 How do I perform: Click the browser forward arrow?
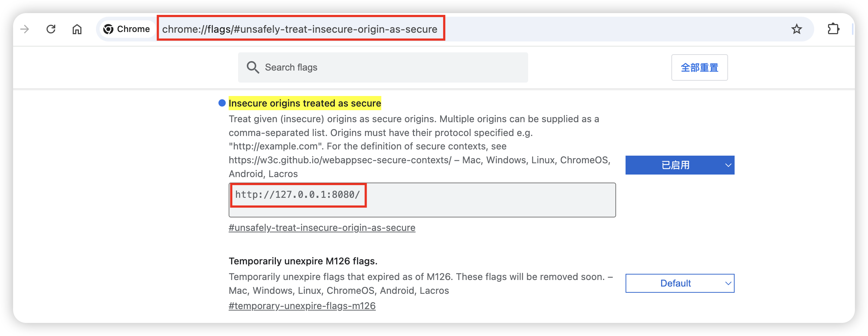click(25, 29)
